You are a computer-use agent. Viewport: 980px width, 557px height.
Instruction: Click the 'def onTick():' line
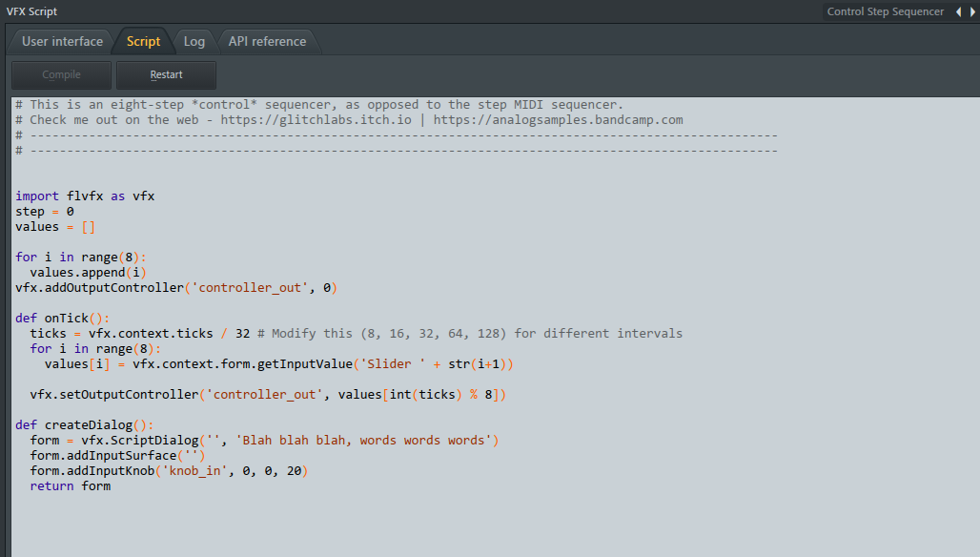click(63, 319)
